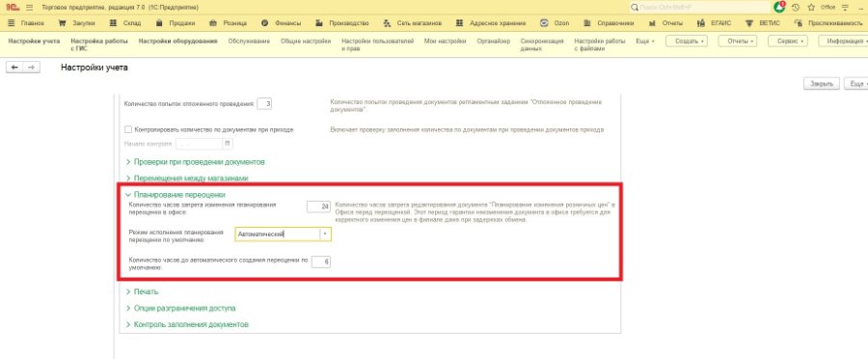The width and height of the screenshot is (868, 359).
Task: Open Настройки работы с файлами link
Action: pyautogui.click(x=600, y=44)
